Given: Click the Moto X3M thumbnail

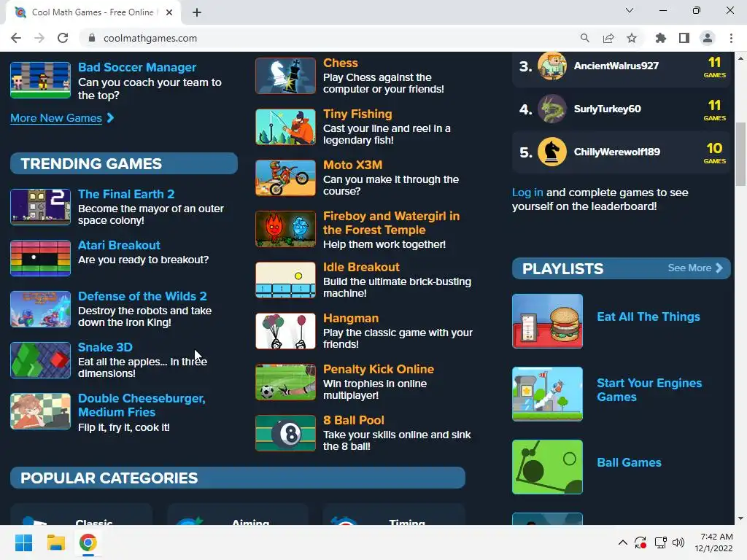Looking at the screenshot, I should [285, 178].
